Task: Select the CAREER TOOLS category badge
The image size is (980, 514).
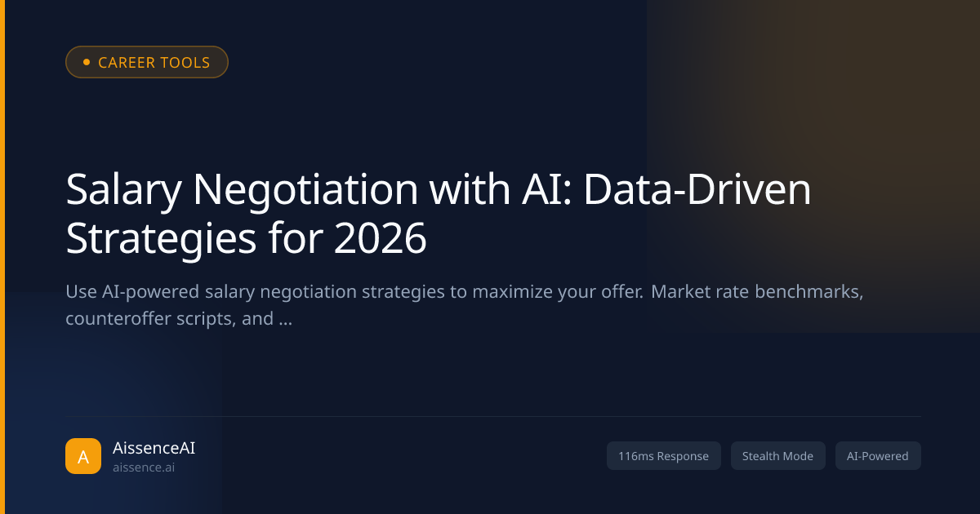Action: click(147, 62)
